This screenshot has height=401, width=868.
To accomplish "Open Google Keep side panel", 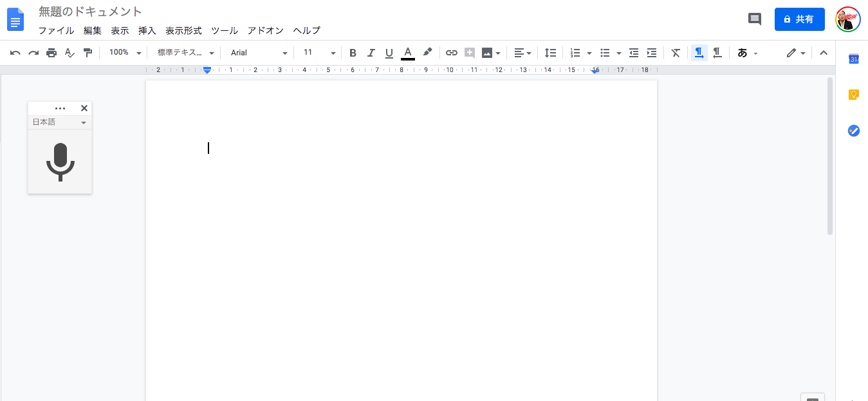I will [854, 95].
